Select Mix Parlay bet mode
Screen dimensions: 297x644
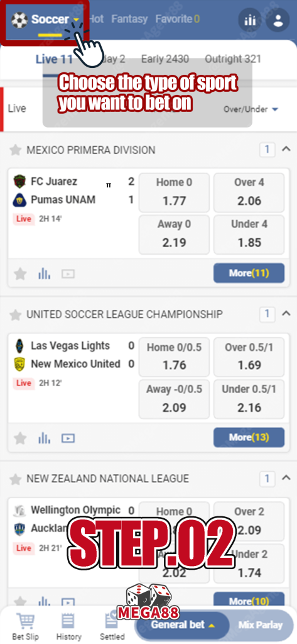point(261,625)
